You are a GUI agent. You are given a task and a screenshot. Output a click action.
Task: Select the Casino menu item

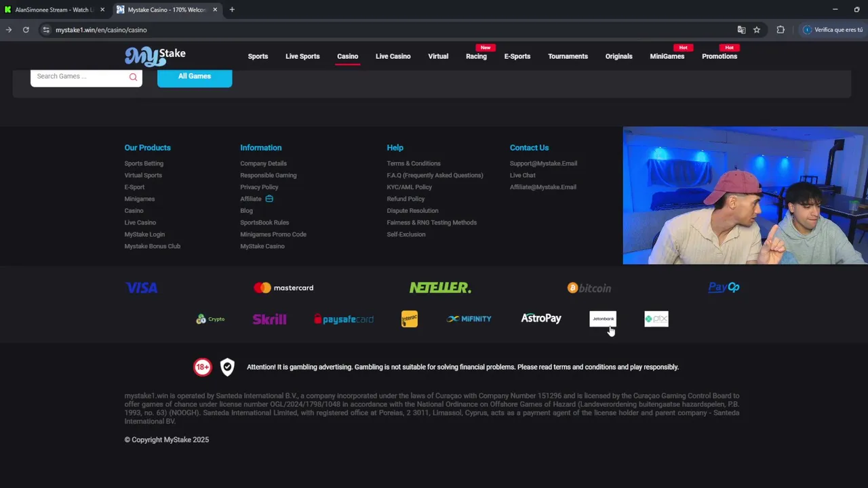tap(347, 56)
